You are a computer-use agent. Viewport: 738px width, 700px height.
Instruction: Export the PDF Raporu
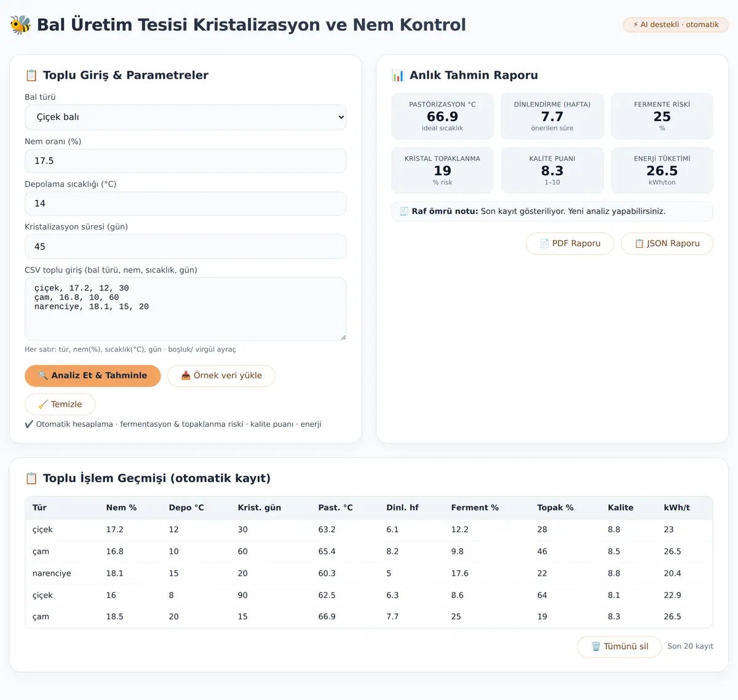coord(570,244)
